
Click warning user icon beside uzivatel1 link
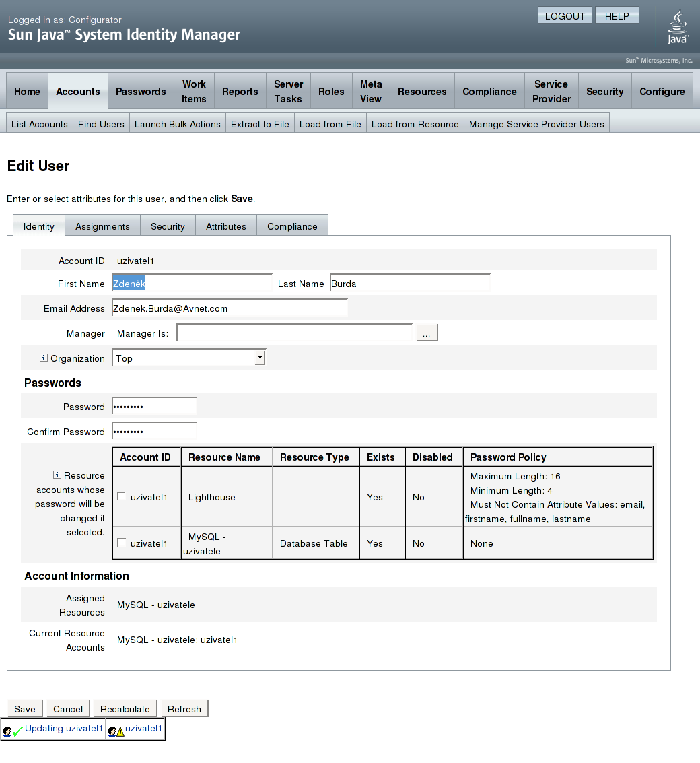pos(116,731)
